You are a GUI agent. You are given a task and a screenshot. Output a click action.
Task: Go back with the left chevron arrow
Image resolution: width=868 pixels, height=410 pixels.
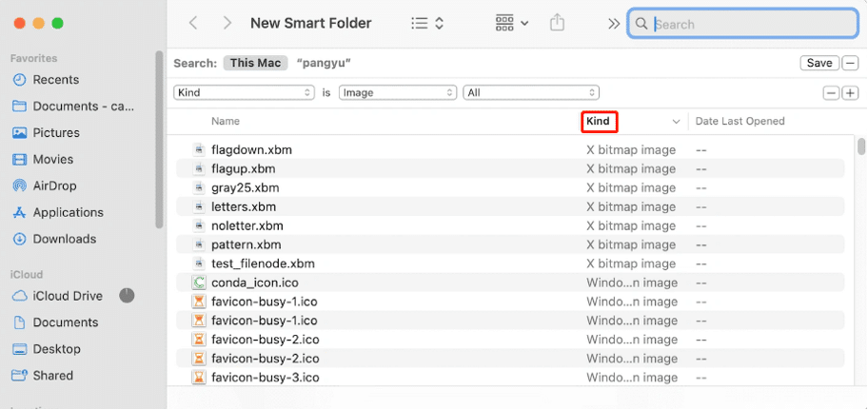[x=192, y=23]
